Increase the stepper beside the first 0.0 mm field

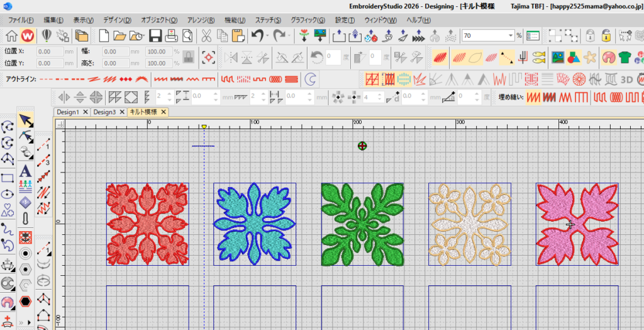(217, 94)
